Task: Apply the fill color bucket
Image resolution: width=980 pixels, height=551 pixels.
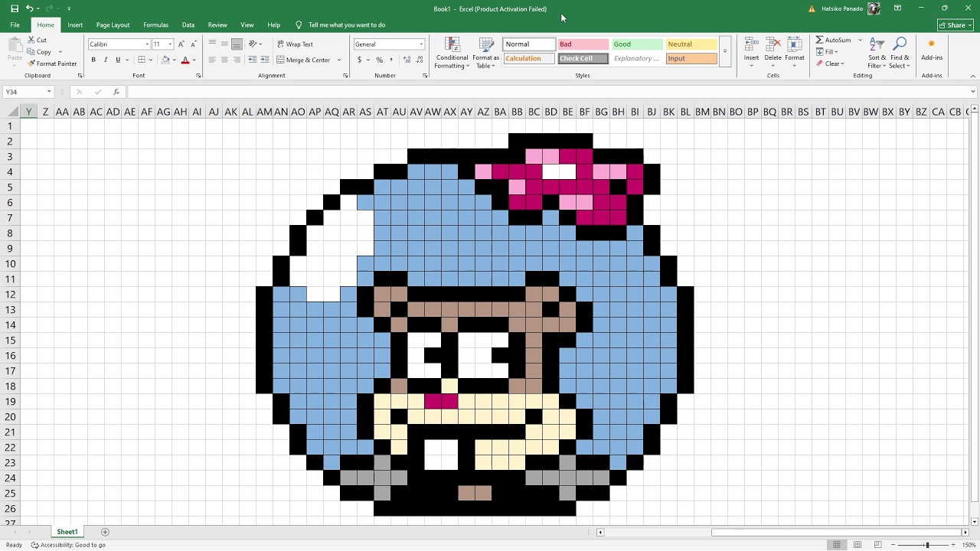Action: click(x=165, y=60)
